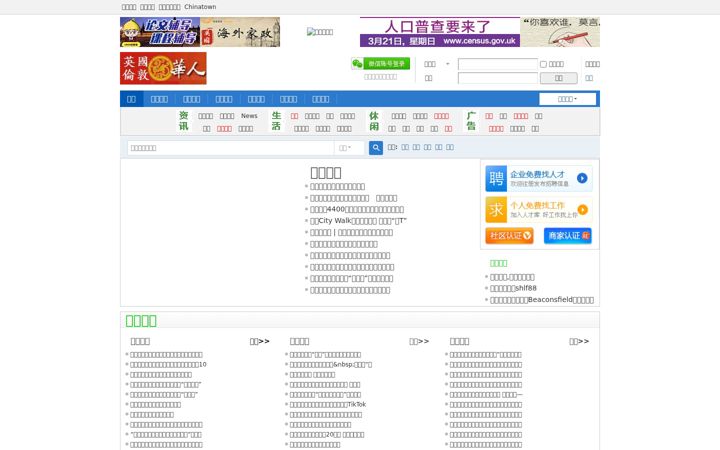Tick the auto-login checkbox beside username field

543,64
